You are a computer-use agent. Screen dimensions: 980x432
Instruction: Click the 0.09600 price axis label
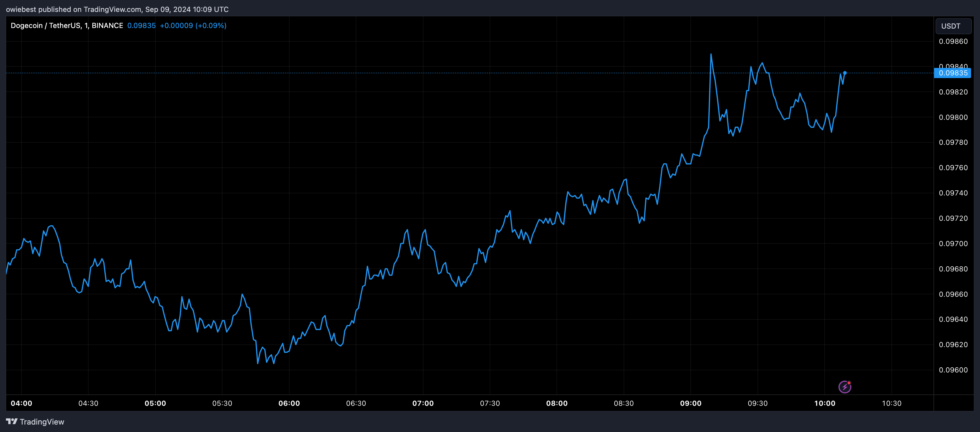pyautogui.click(x=953, y=370)
